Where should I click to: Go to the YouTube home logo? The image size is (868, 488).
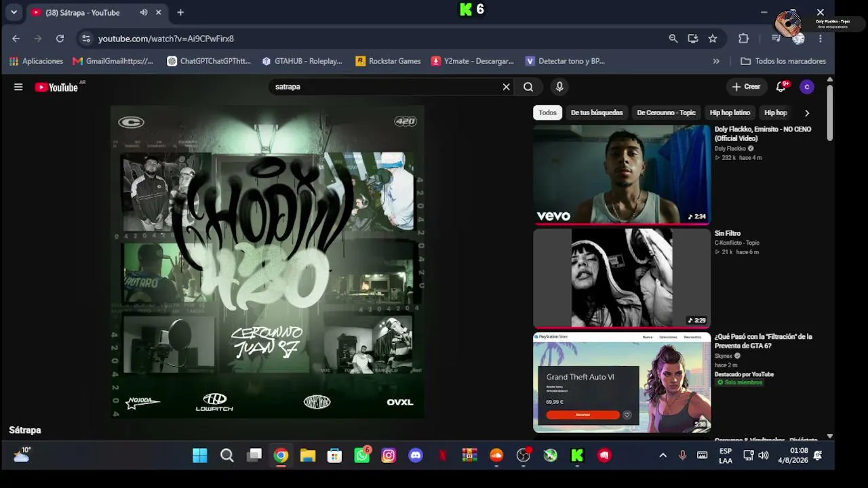(56, 87)
